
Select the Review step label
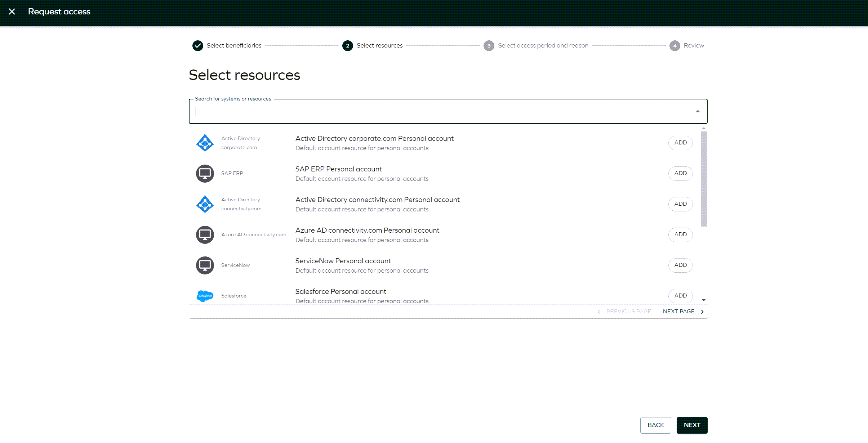694,46
